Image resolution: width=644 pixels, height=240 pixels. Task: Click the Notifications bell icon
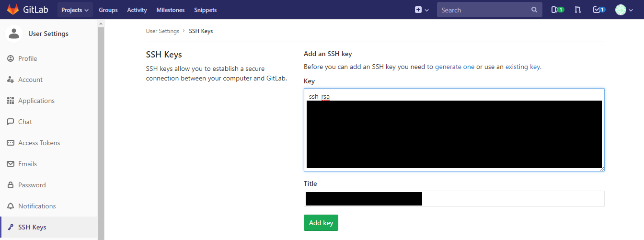(x=11, y=206)
